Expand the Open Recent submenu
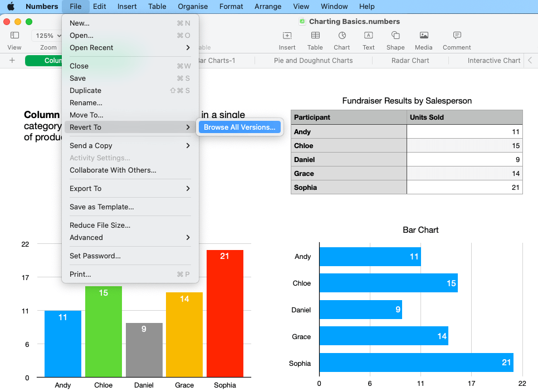The height and width of the screenshot is (392, 538). [x=129, y=48]
